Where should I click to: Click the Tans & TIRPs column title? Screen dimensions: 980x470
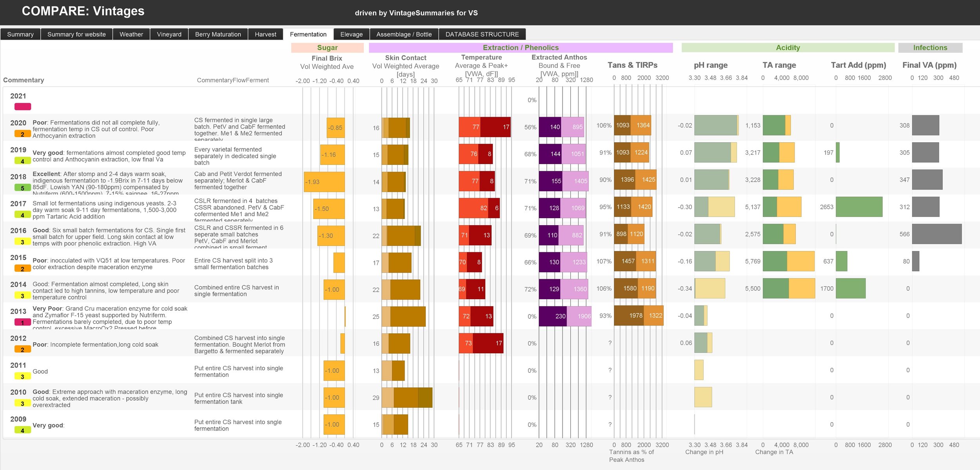632,65
